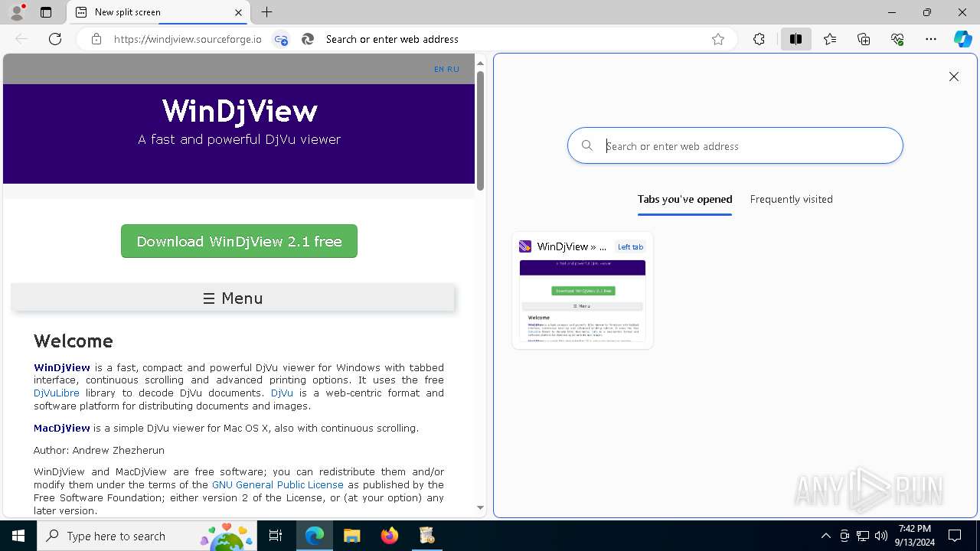Screen dimensions: 980x551
Task: Focus the right pane search box
Action: (735, 145)
